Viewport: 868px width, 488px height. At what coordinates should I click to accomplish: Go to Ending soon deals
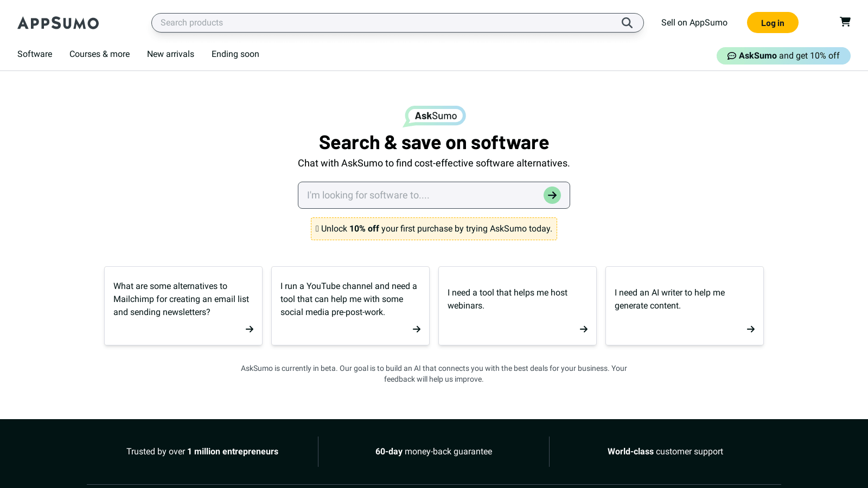click(x=235, y=54)
